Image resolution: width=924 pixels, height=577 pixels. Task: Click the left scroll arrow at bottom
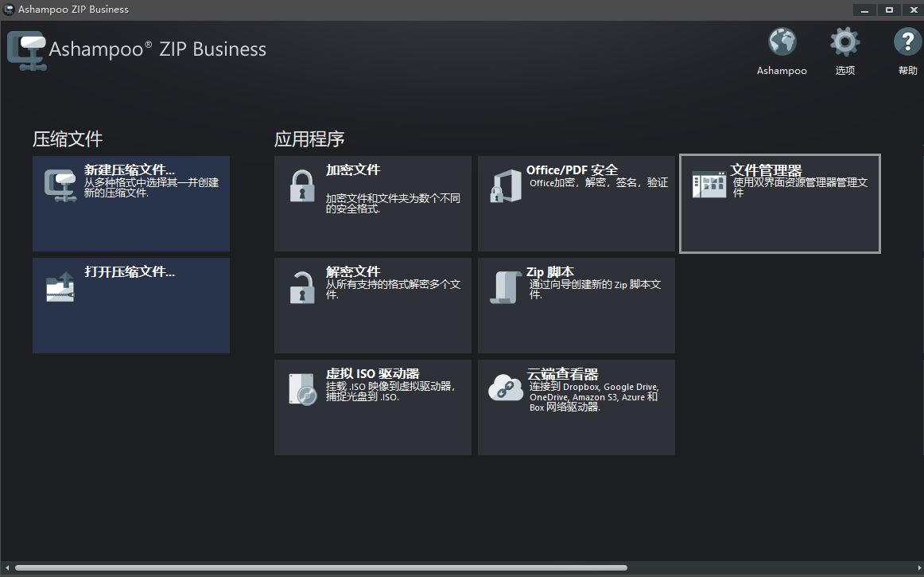pos(7,568)
